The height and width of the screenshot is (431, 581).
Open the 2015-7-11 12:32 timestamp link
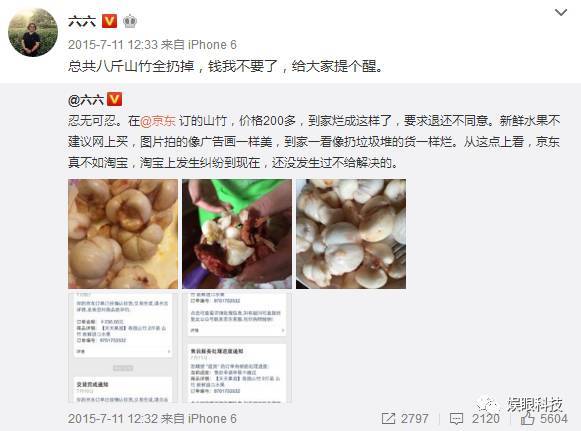pyautogui.click(x=113, y=419)
